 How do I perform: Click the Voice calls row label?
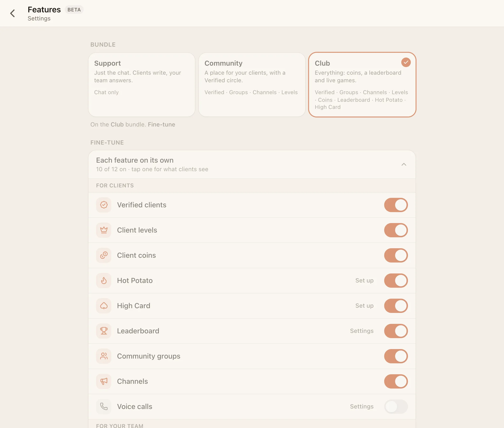[x=135, y=407]
